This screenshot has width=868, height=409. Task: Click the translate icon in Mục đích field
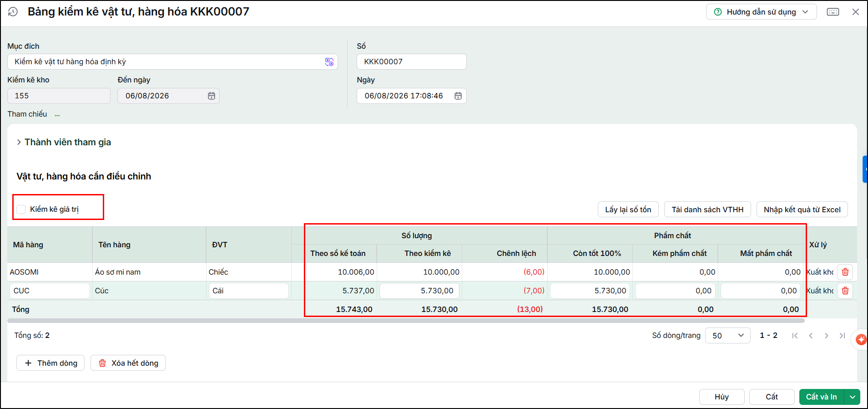coord(329,62)
